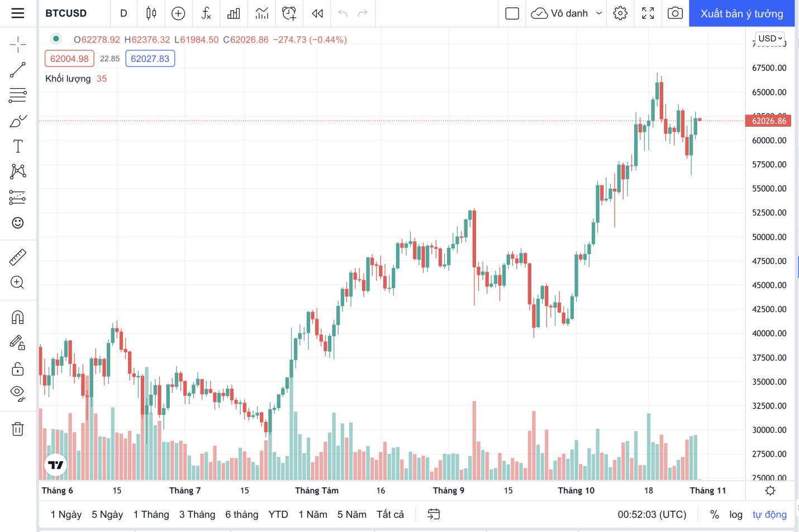
Task: Select the 6 tháng range
Action: pos(242,514)
